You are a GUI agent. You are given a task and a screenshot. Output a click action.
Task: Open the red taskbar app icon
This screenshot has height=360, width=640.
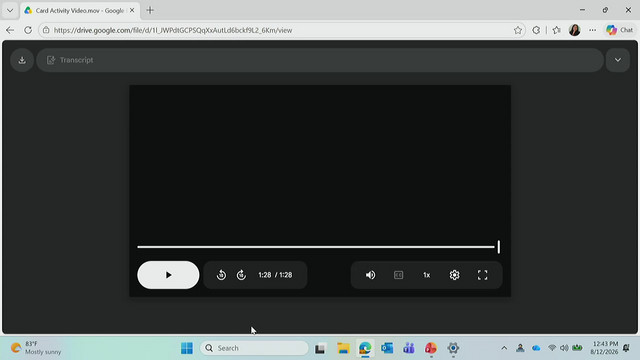tap(431, 348)
